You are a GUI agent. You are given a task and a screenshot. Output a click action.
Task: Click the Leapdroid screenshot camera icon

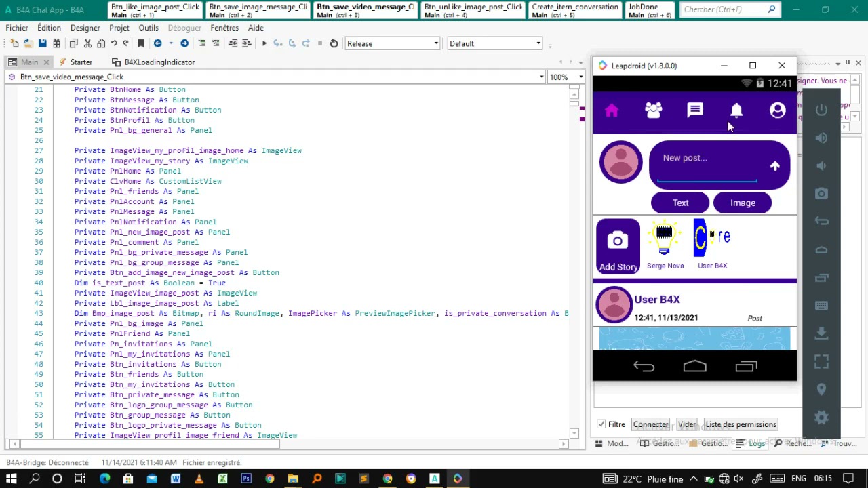point(821,194)
